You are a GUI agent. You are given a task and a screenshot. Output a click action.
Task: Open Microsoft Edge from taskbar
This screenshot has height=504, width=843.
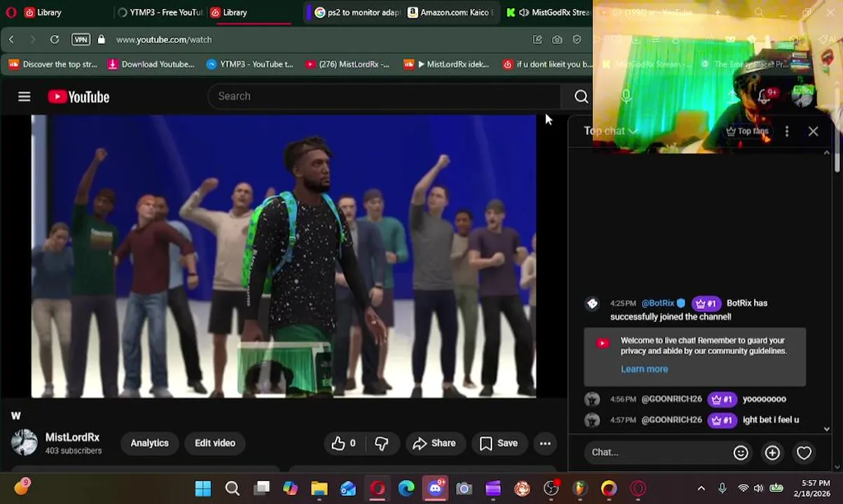406,488
